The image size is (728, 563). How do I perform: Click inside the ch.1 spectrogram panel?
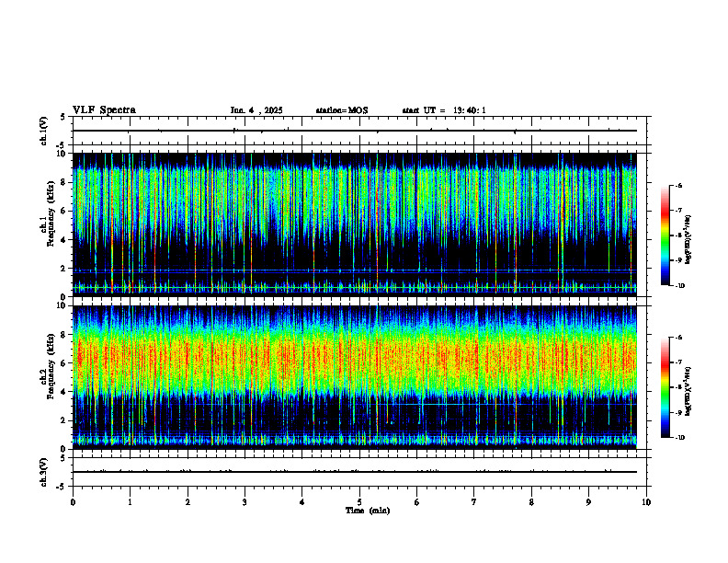coord(355,224)
